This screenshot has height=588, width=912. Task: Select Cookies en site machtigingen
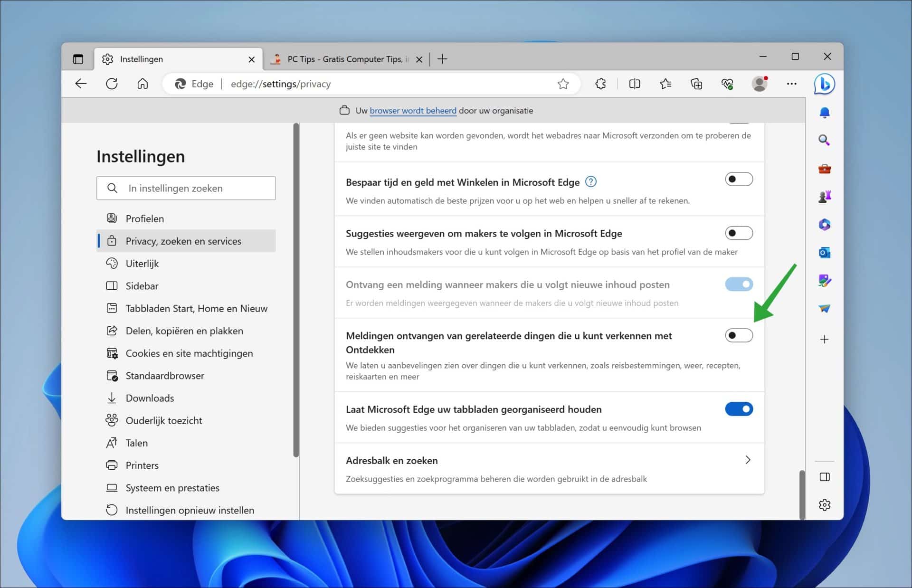click(189, 353)
